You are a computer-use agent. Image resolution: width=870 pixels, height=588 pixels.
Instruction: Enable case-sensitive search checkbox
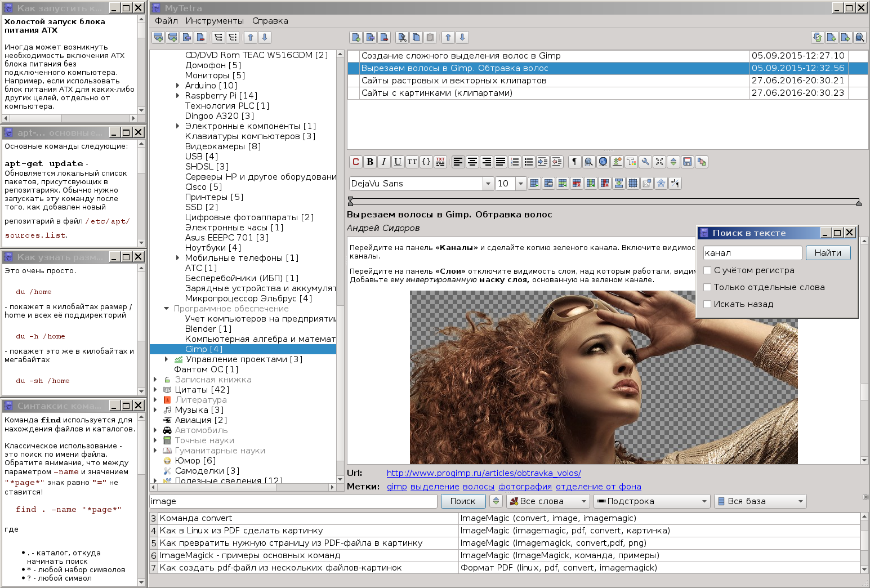point(707,270)
